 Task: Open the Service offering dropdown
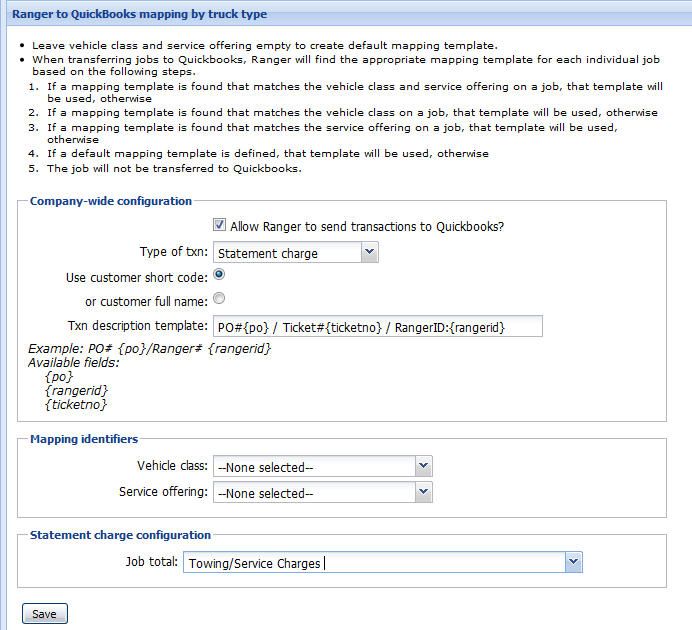(x=322, y=492)
